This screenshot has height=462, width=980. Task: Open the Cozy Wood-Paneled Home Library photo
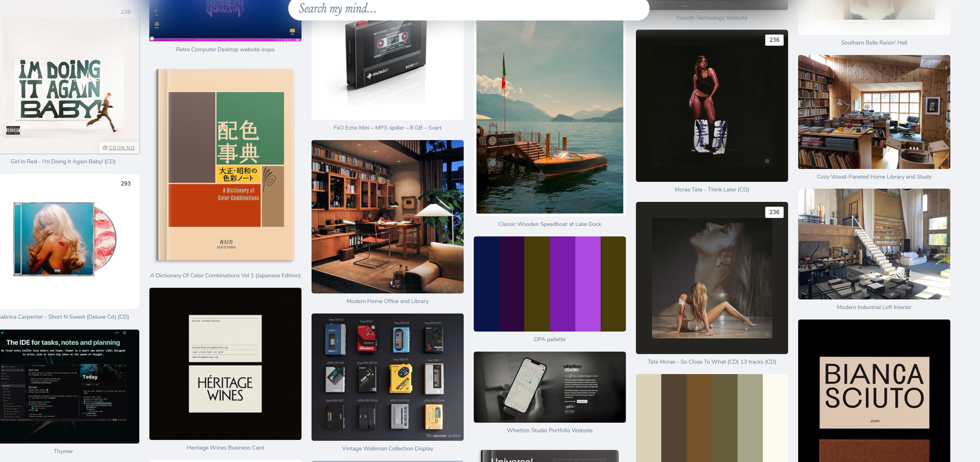point(874,112)
